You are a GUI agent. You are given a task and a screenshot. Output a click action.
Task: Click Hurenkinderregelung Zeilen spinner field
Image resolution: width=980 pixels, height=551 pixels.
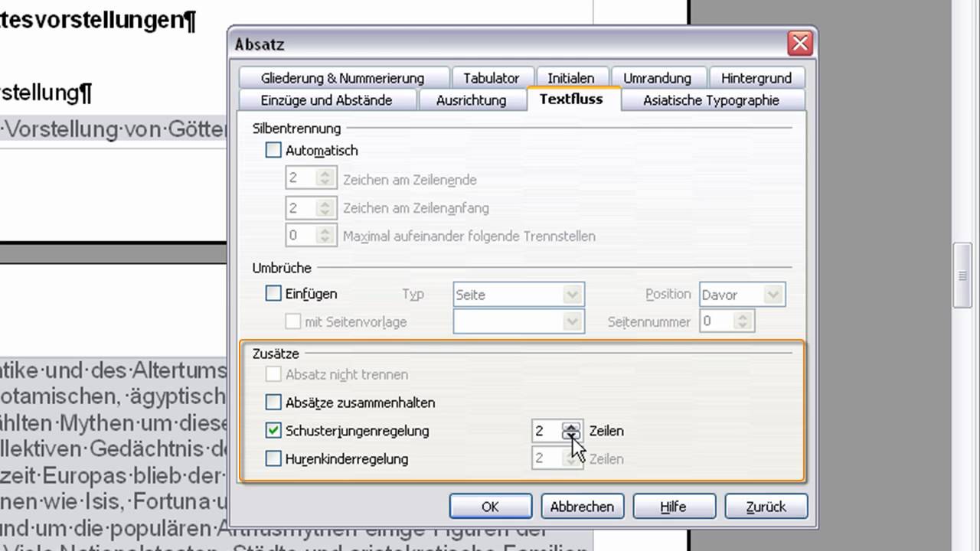(x=557, y=459)
